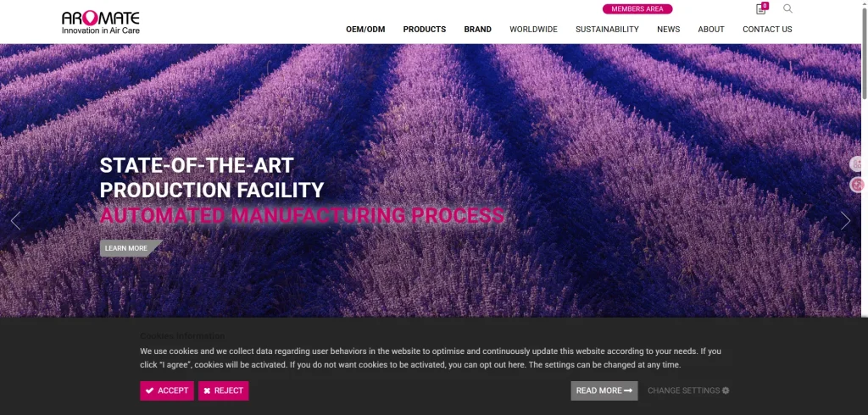Expand the BRAND menu

(x=478, y=30)
